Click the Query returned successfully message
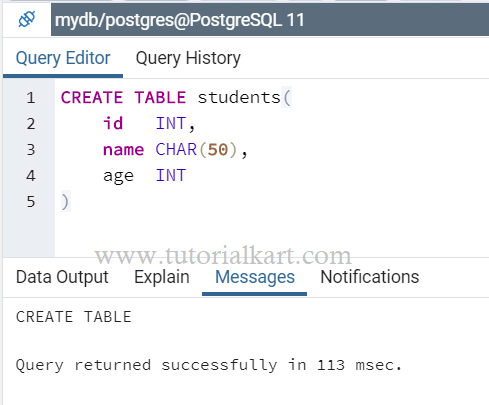This screenshot has width=489, height=405. click(x=209, y=365)
